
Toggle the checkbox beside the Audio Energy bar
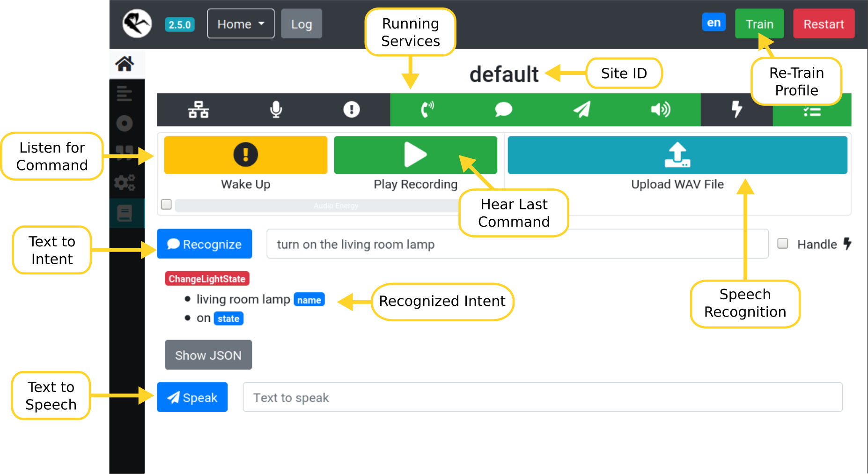(x=166, y=204)
